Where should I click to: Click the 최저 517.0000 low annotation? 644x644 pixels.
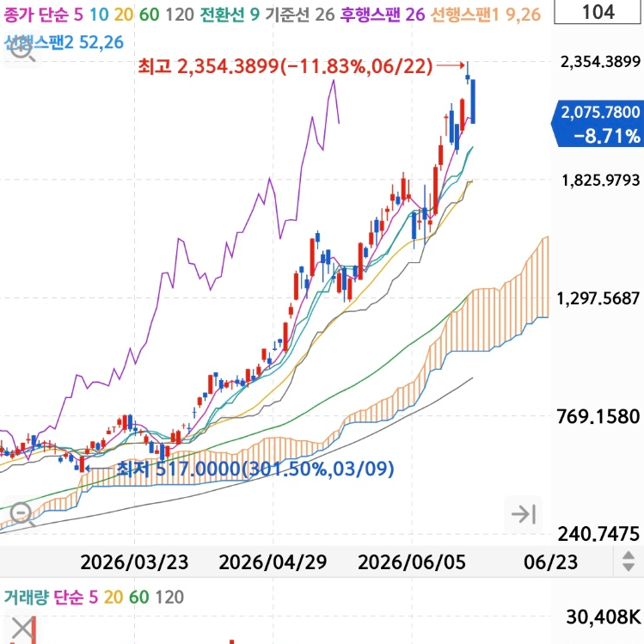255,469
